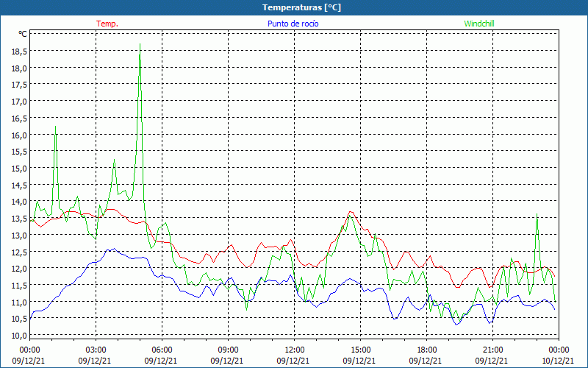588x368 pixels.
Task: Click the 11,0 y-axis value
Action: coord(19,302)
